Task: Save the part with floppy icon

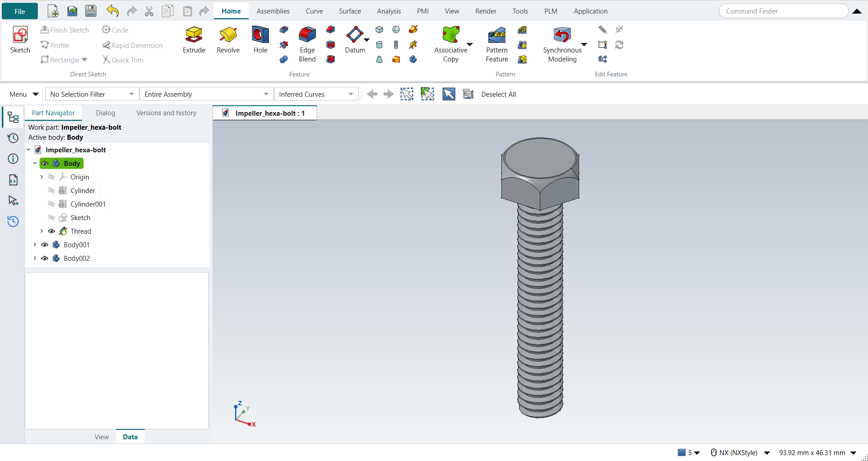Action: pyautogui.click(x=91, y=11)
